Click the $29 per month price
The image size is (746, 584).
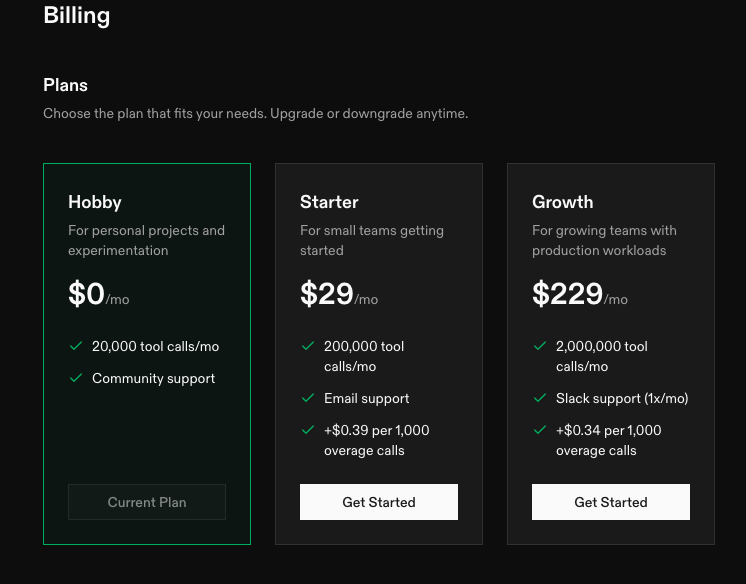pos(338,294)
